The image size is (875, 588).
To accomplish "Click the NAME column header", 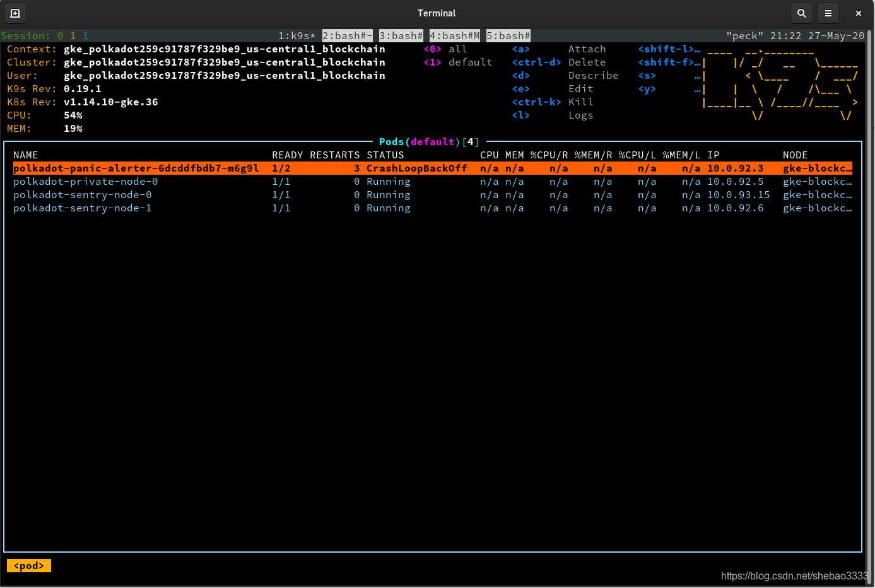I will click(26, 155).
